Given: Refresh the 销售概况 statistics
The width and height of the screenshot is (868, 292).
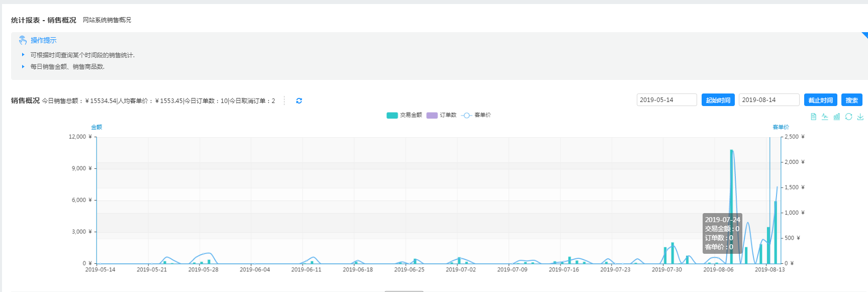Looking at the screenshot, I should click(x=299, y=101).
